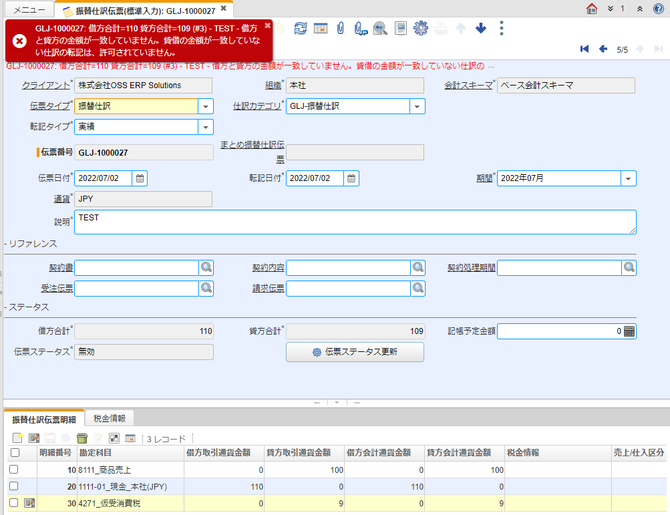Click splitter collapse arrow above detail tabs
Screen dimensions: 670x515
click(337, 403)
